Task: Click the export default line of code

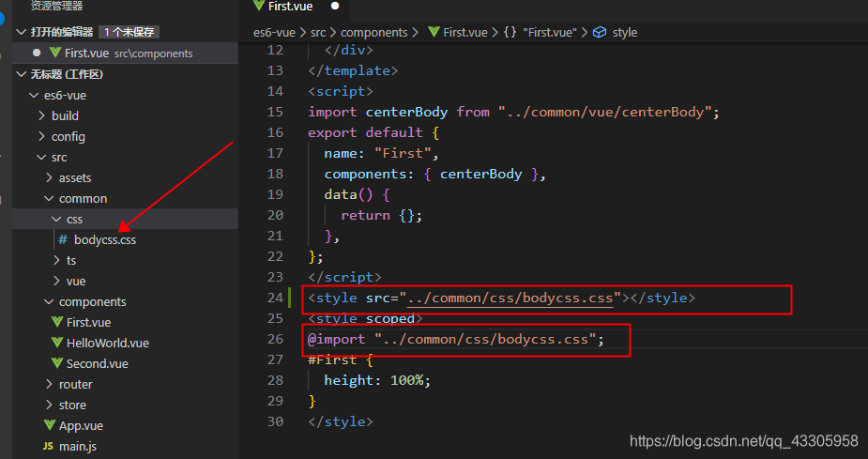Action: [373, 132]
